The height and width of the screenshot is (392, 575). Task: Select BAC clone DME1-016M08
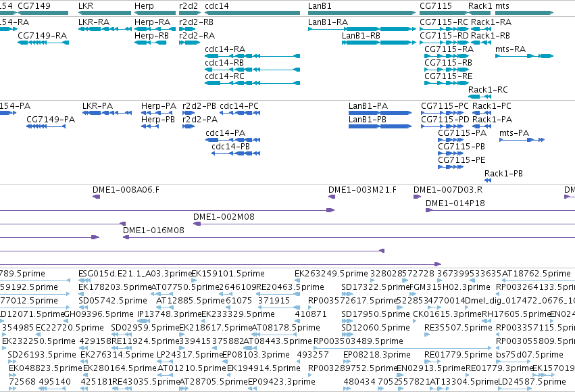click(x=349, y=238)
